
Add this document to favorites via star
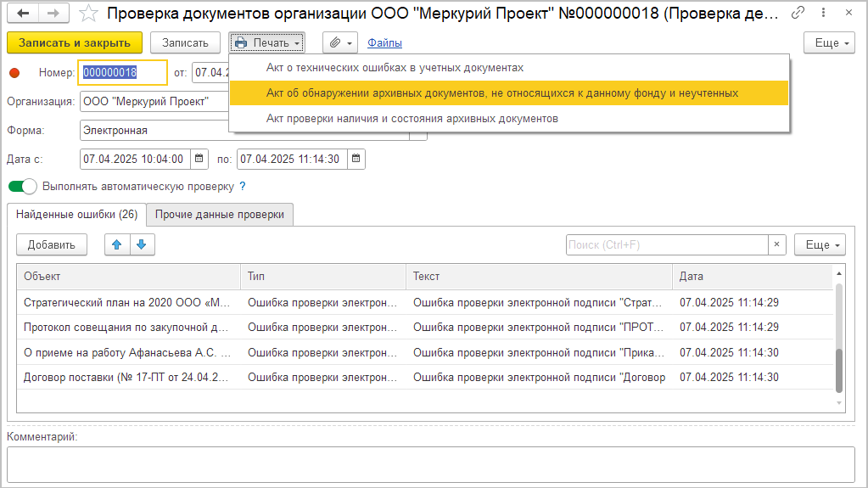tap(87, 14)
